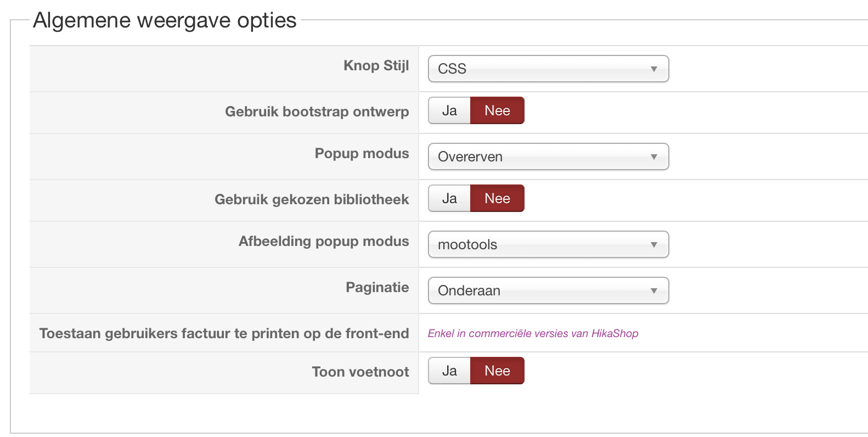Click the Popup modus dropdown arrow

653,157
